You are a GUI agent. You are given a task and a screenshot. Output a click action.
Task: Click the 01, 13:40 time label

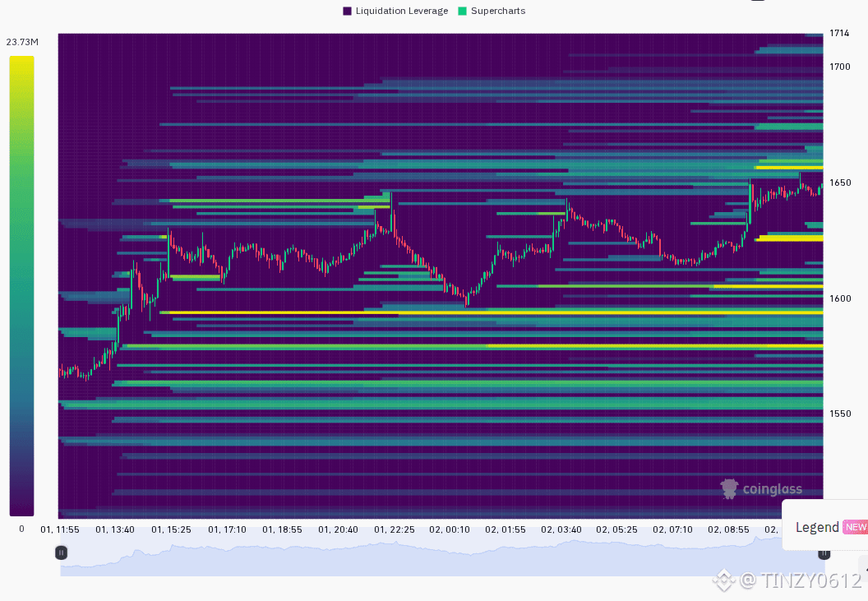115,529
